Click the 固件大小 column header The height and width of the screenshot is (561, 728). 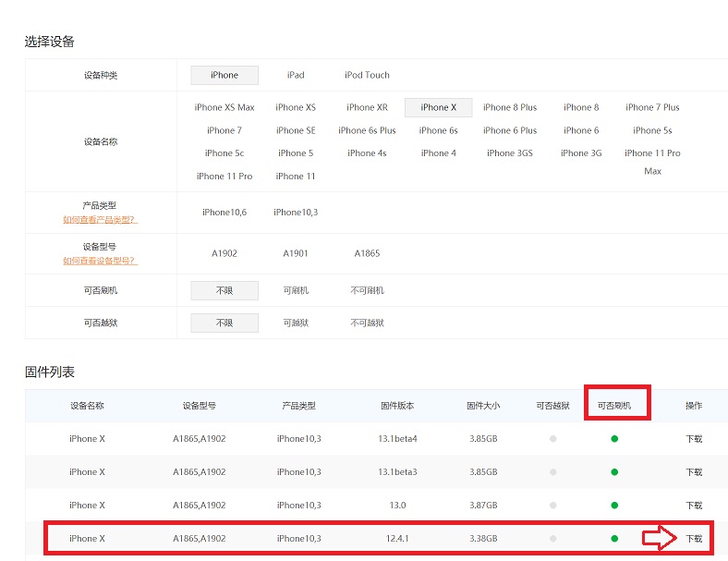pyautogui.click(x=483, y=406)
